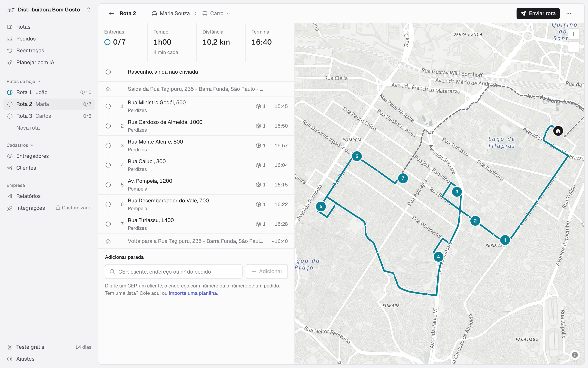Toggle status circle for Rua Caiubi stop
Viewport: 588px width, 368px height.
click(108, 165)
